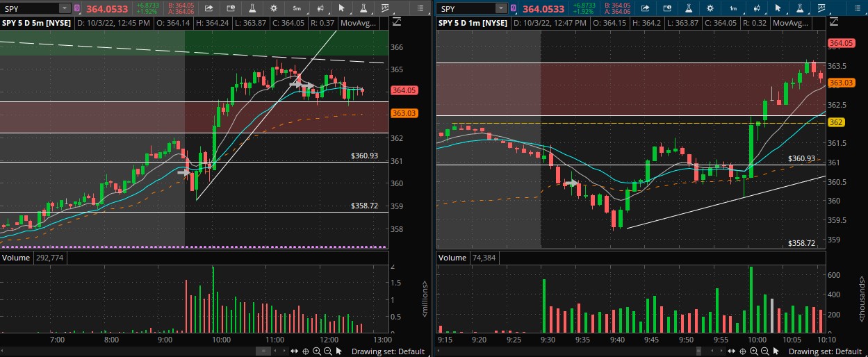Open the 5m timeframe dropdown on left chart
The width and height of the screenshot is (868, 357).
[x=297, y=8]
